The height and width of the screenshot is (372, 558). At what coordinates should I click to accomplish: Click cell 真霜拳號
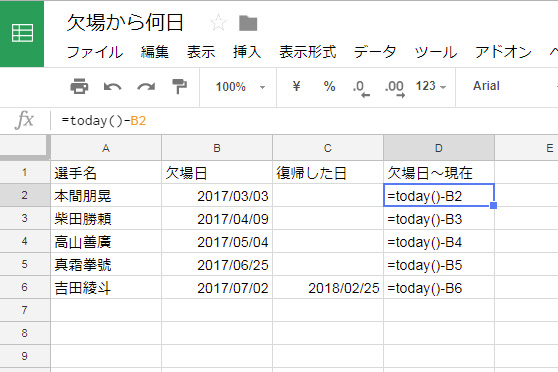click(x=106, y=264)
